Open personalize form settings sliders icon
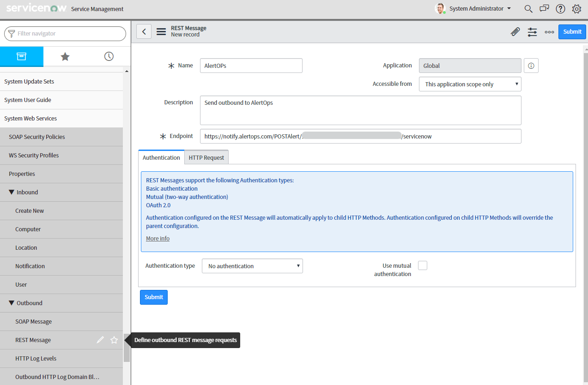The height and width of the screenshot is (385, 588). pos(532,32)
